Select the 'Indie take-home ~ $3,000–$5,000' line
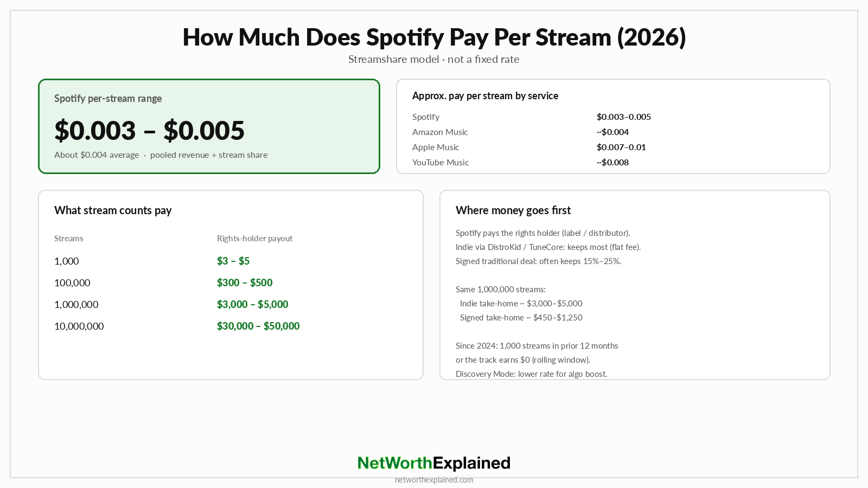Screen dimensions: 868x488 pos(521,304)
